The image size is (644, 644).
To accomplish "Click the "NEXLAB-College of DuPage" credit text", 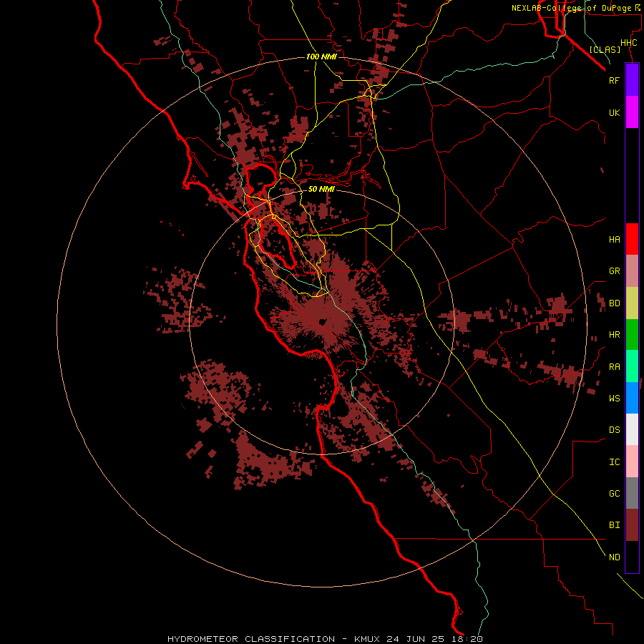I will click(x=571, y=8).
